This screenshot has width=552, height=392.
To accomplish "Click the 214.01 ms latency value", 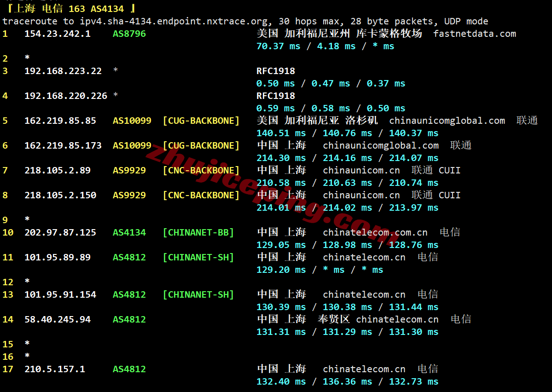I will tap(281, 208).
